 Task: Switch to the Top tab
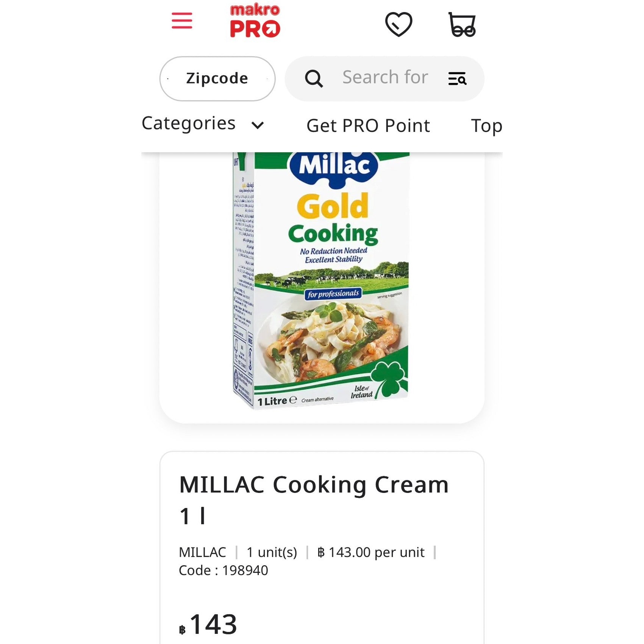[x=486, y=126]
